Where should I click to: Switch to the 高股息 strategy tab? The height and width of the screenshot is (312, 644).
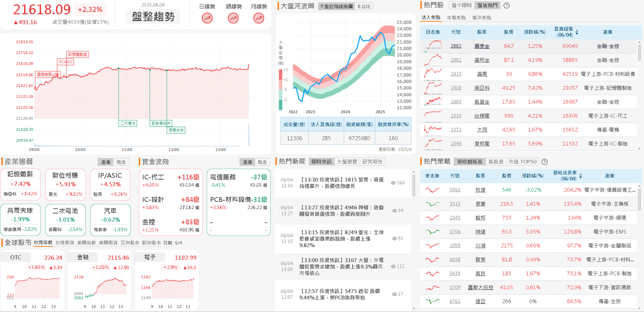(496, 162)
